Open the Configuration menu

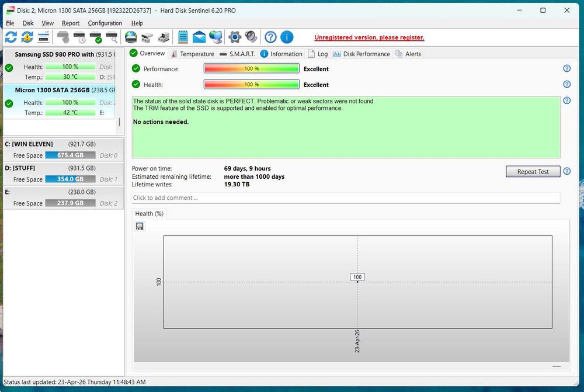[105, 23]
